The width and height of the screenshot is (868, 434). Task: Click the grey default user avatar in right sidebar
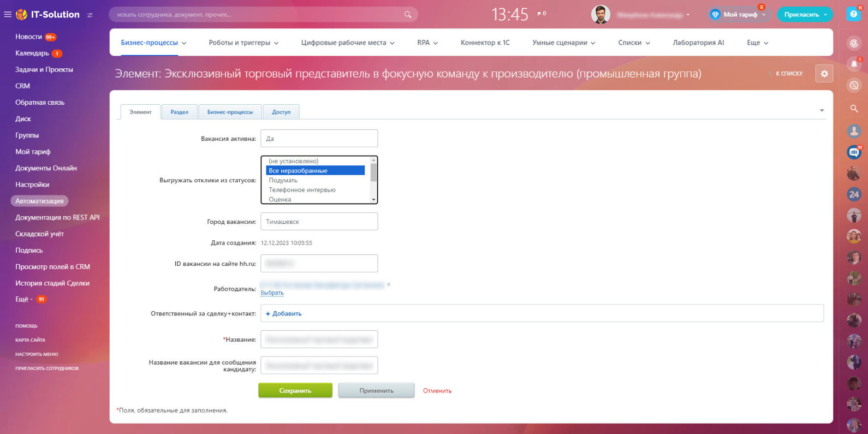pos(854,130)
